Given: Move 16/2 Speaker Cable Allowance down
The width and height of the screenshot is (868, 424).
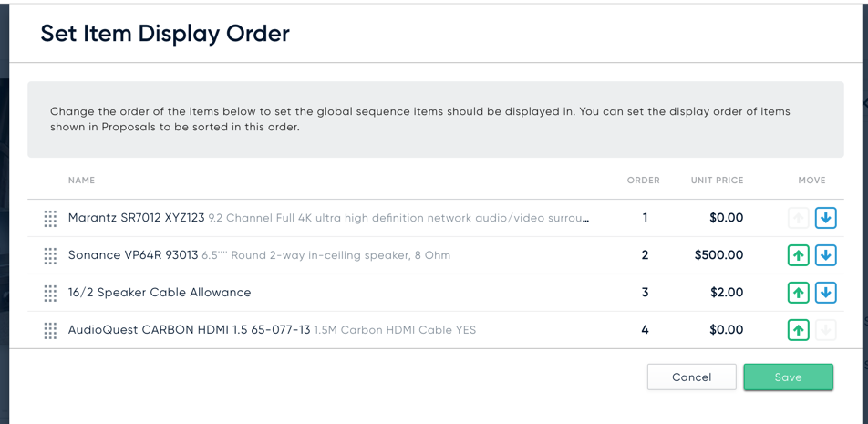Looking at the screenshot, I should [825, 293].
